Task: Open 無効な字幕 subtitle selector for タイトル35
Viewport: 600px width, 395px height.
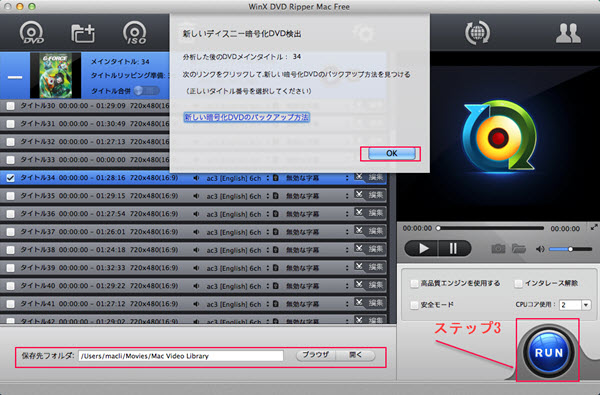Action: pos(317,196)
